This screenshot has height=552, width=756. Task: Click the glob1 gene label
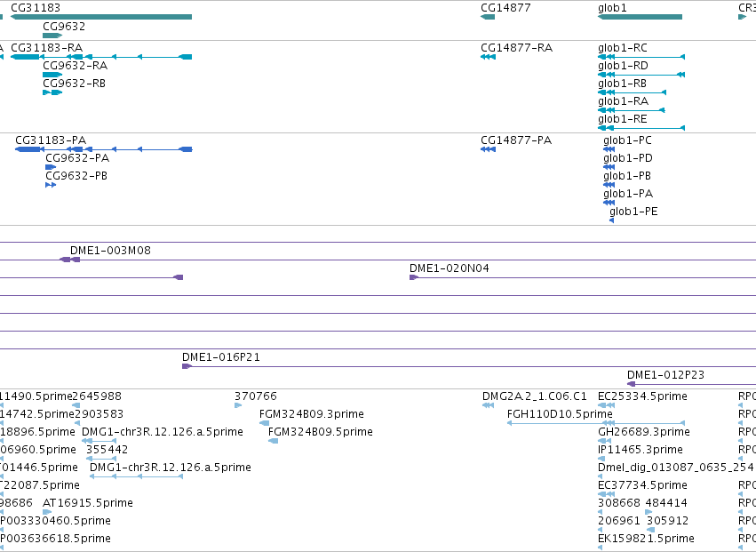click(x=612, y=8)
